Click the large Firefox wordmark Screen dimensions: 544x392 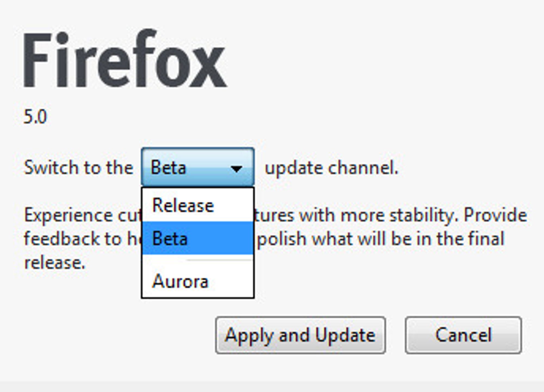click(x=125, y=58)
